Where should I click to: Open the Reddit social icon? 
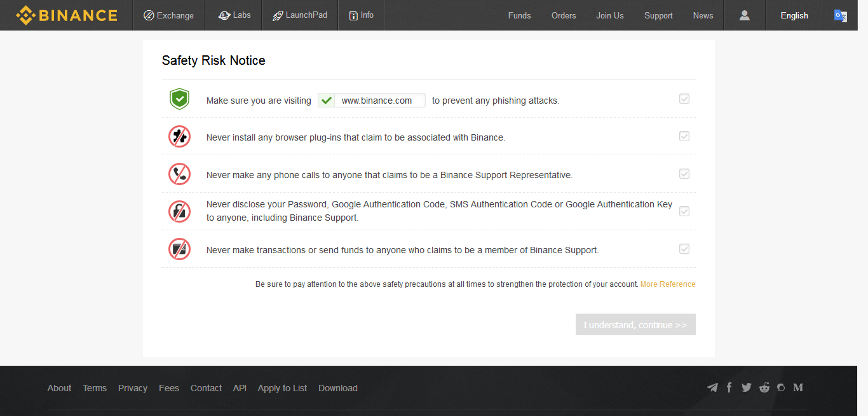click(x=764, y=387)
